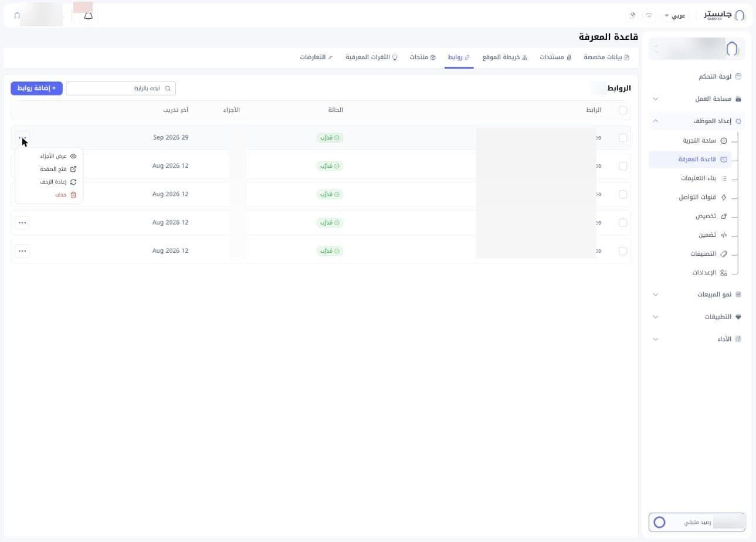
Task: Open التصنيفات tags page
Action: pyautogui.click(x=708, y=254)
